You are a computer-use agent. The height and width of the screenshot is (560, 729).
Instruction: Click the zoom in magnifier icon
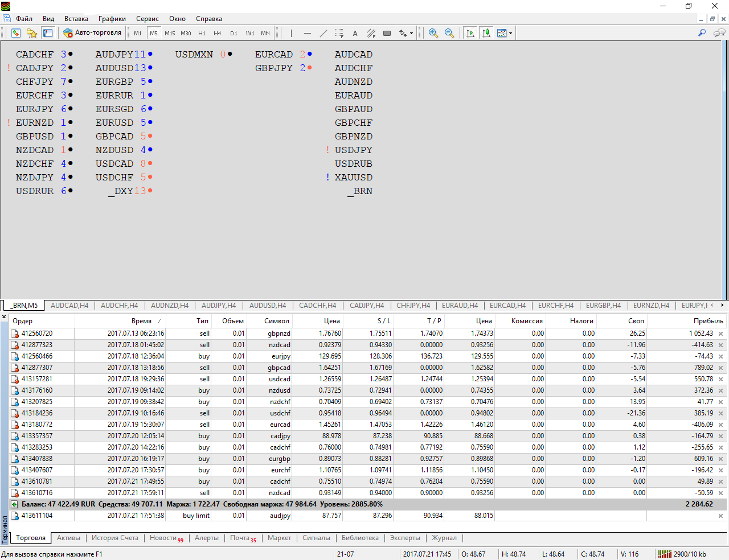coord(433,33)
